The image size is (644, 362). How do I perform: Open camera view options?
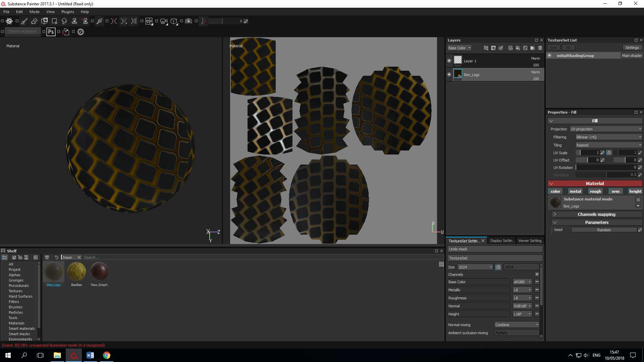[164, 21]
